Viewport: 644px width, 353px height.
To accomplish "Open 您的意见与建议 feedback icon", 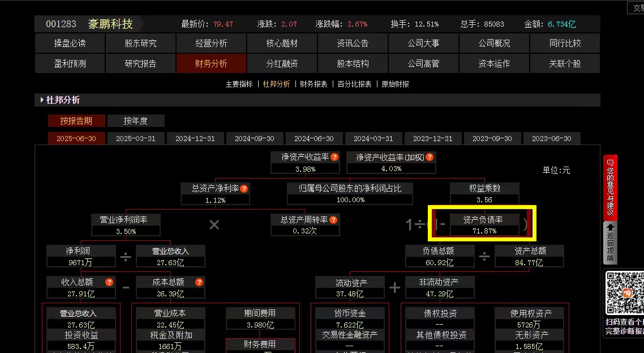I will pos(610,187).
